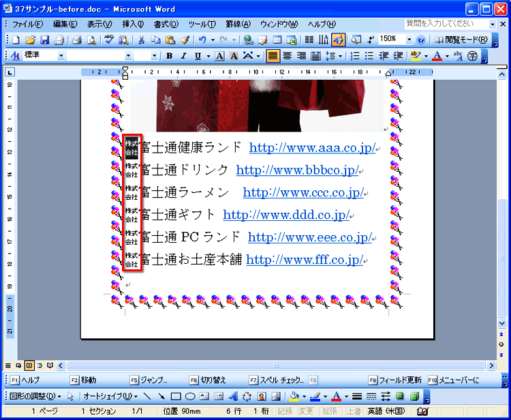Insert an Excel worksheet icon
511x420 pixels.
[291, 40]
